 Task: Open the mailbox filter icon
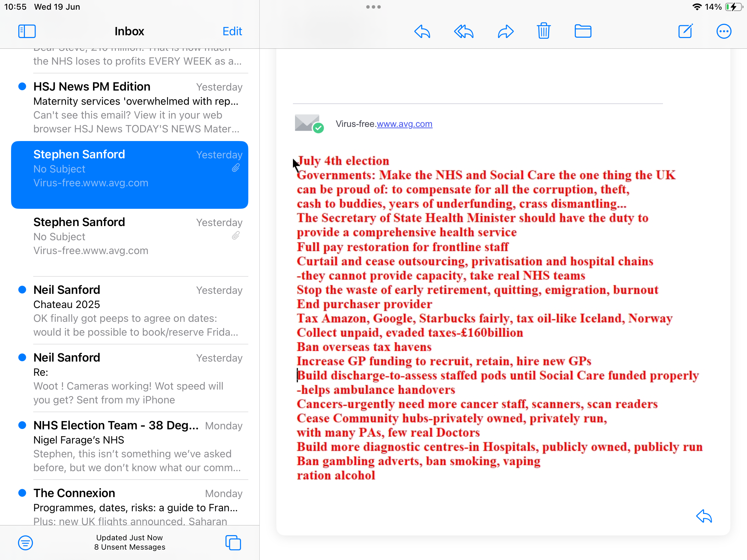tap(26, 543)
